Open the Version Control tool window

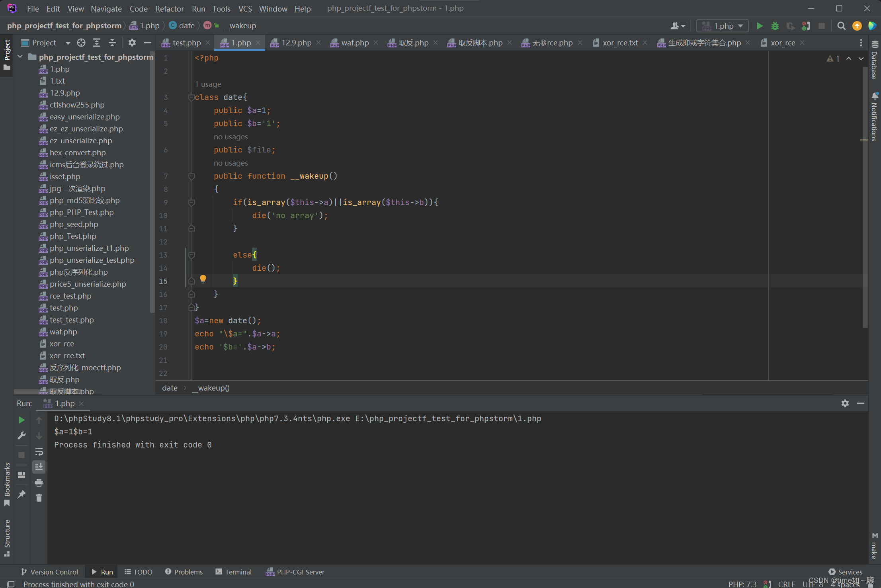point(50,572)
